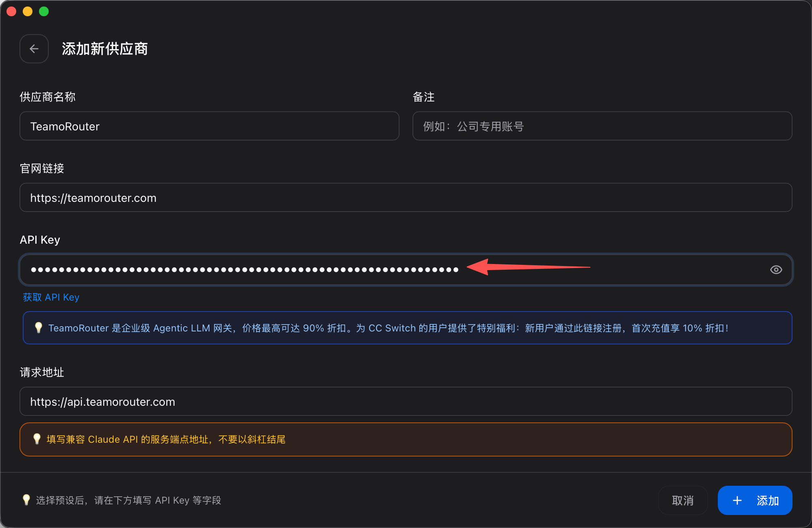Confirm with the 添加 button

(755, 500)
